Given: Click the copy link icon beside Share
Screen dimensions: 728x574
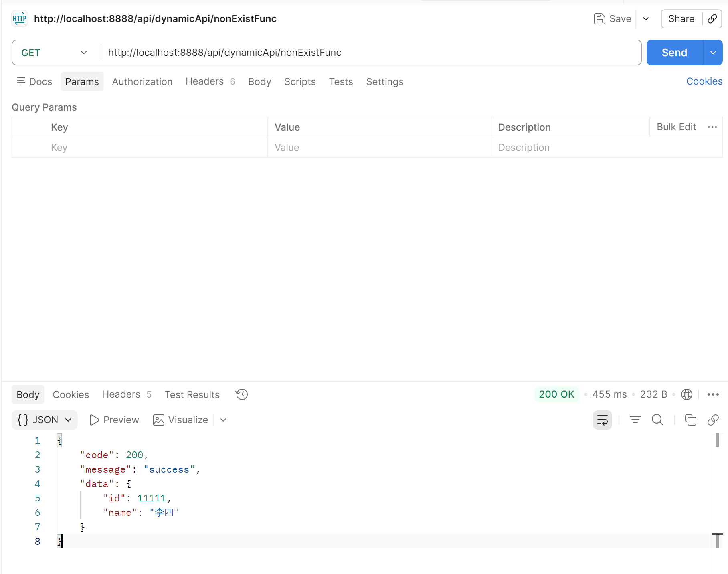Looking at the screenshot, I should [x=712, y=19].
